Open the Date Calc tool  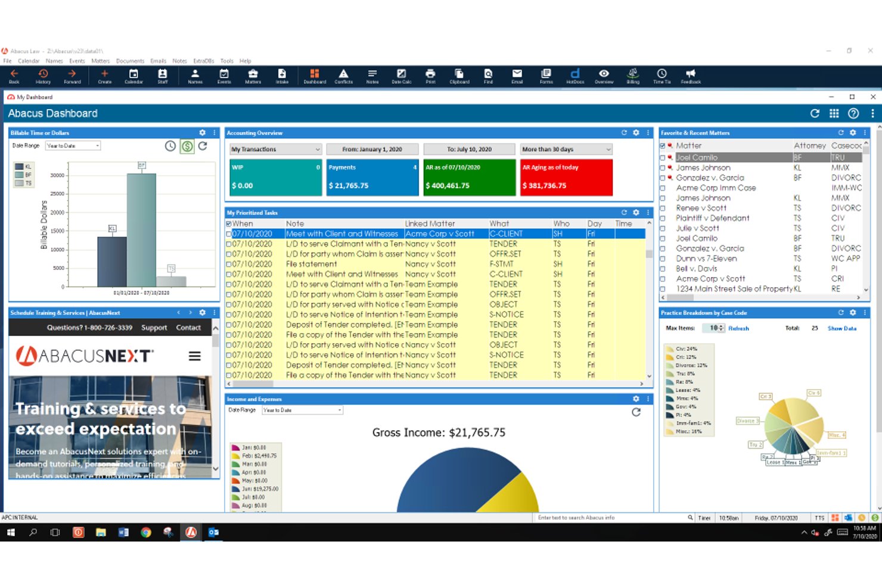pos(401,76)
